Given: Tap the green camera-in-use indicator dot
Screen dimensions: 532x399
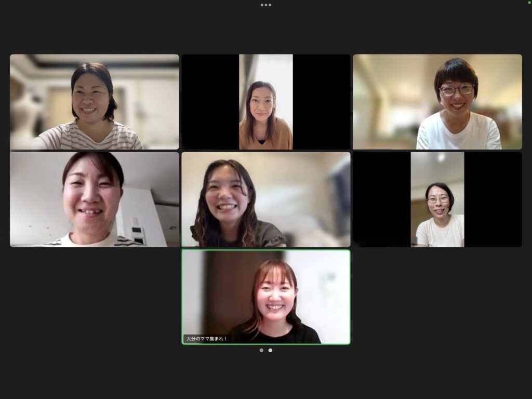Looking at the screenshot, I should tap(529, 3).
